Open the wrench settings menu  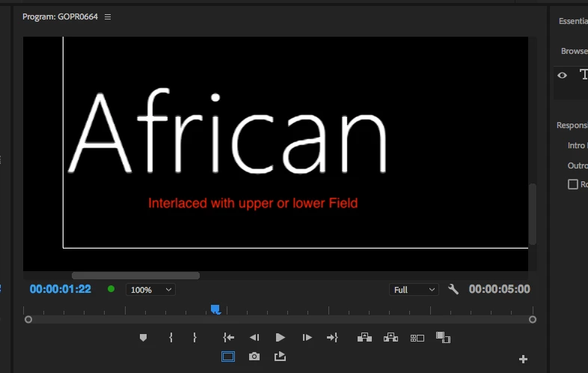pyautogui.click(x=453, y=289)
